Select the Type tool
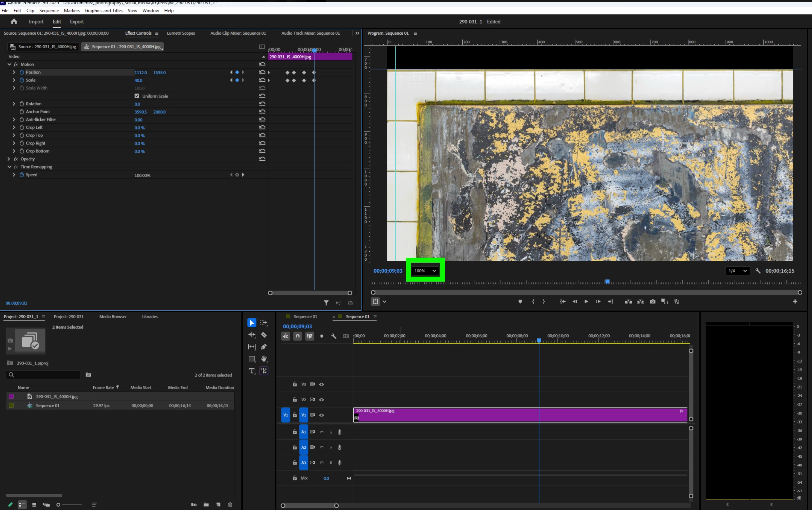Viewport: 812px width, 510px height. pyautogui.click(x=251, y=371)
